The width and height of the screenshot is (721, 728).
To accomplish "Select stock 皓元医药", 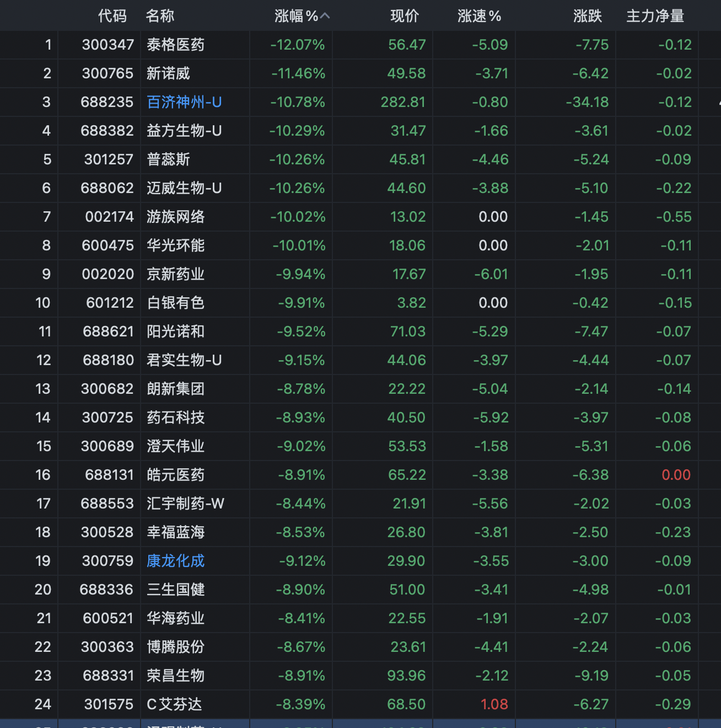I will click(176, 475).
